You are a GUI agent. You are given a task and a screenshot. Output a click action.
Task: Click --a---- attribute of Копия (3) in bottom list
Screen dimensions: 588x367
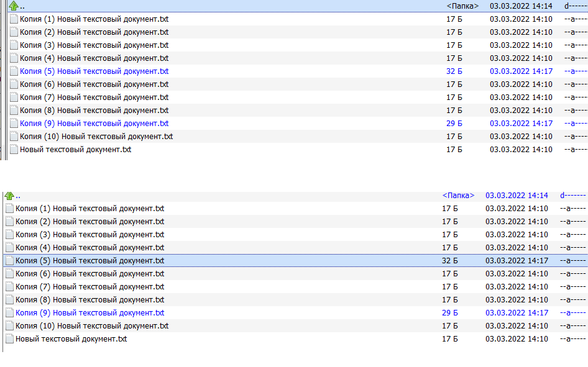coord(573,235)
